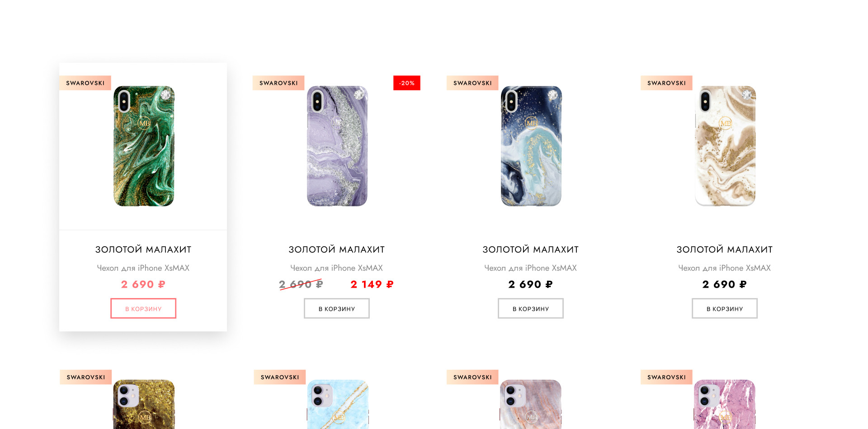868x429 pixels.
Task: Open the 'Золотой малахит' title under green case
Action: (x=143, y=249)
